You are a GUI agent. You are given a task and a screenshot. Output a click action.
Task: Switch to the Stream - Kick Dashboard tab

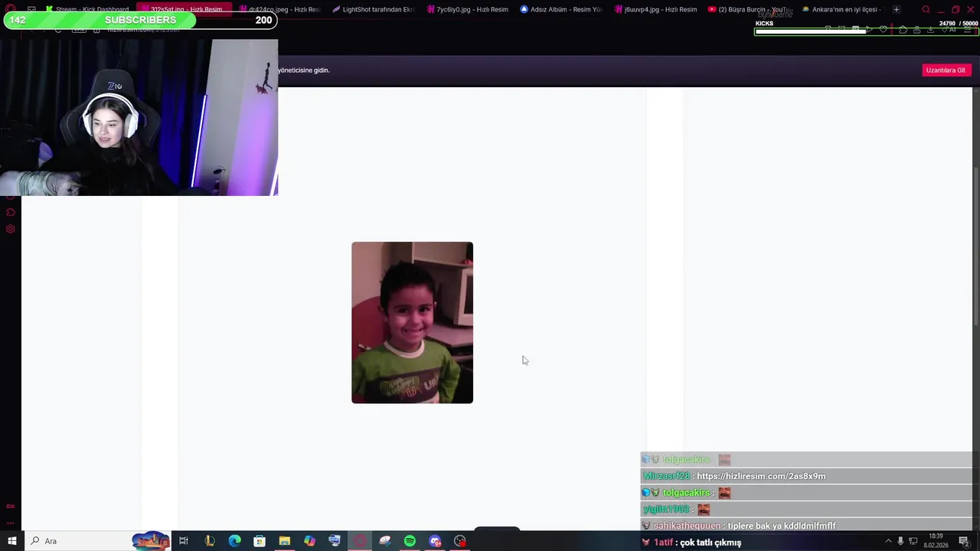click(x=87, y=9)
